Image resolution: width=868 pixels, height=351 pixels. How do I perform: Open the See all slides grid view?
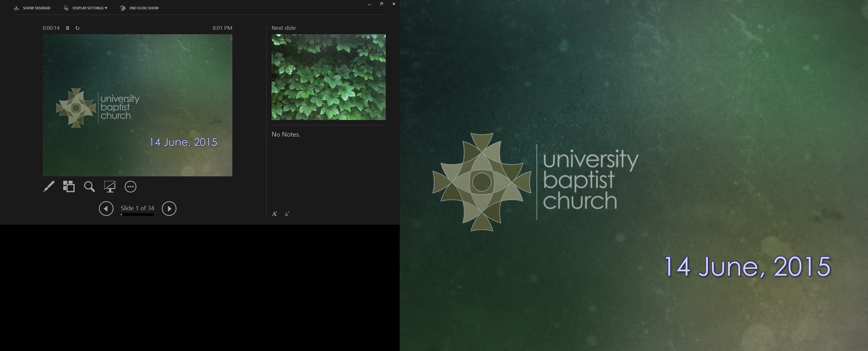(69, 186)
